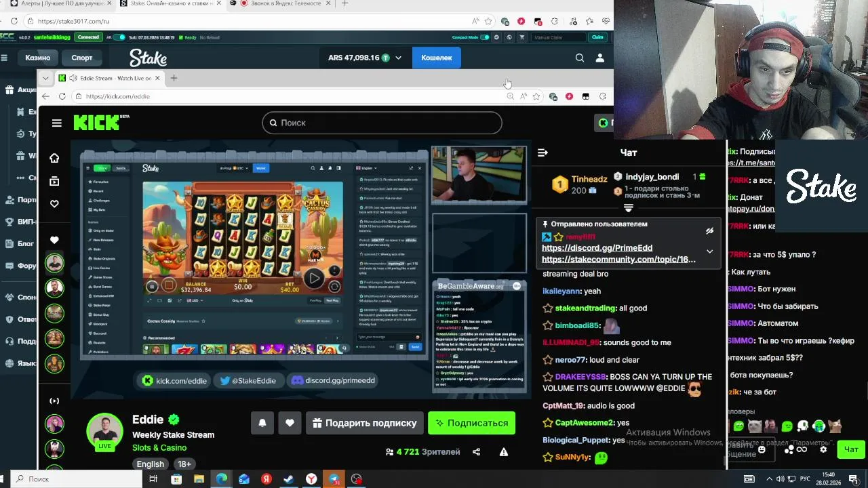Open Steam from taskbar
868x488 pixels.
click(289, 479)
